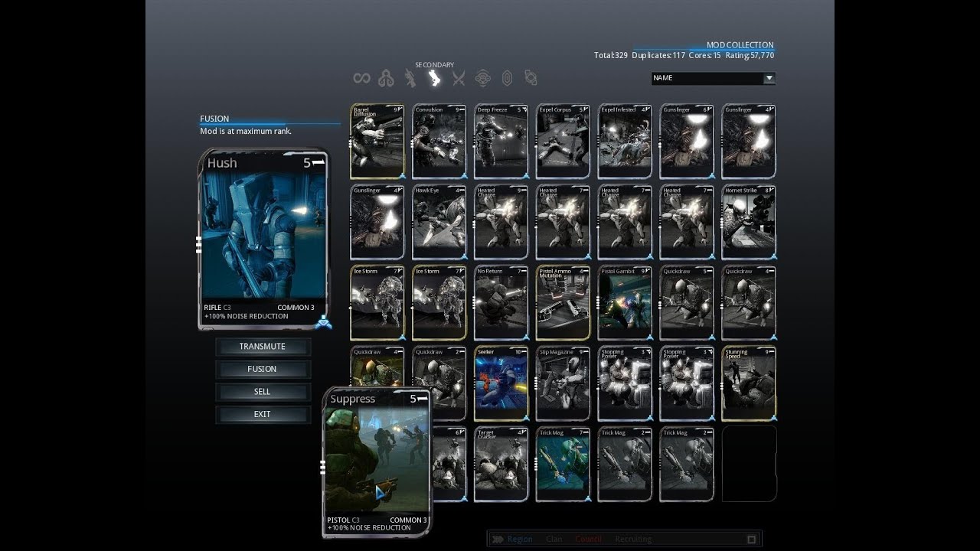
Task: Select the Deep Freeze mod card
Action: 501,142
